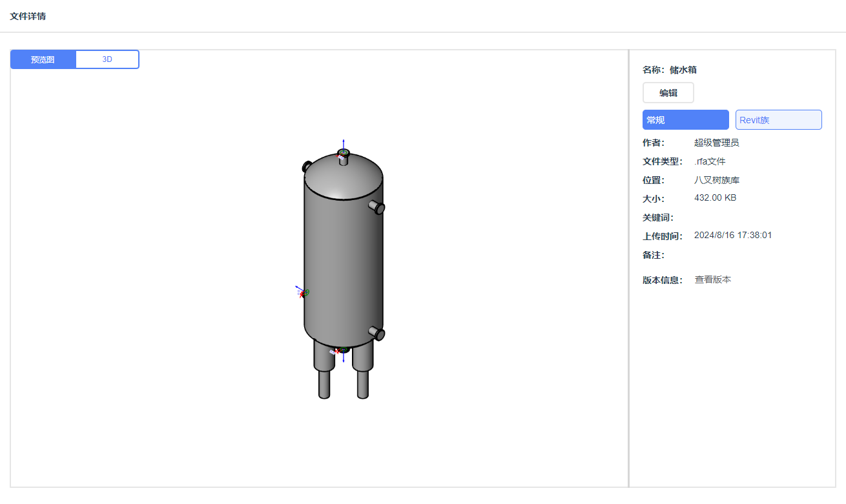Click the connector marker atop the tank

[x=343, y=154]
